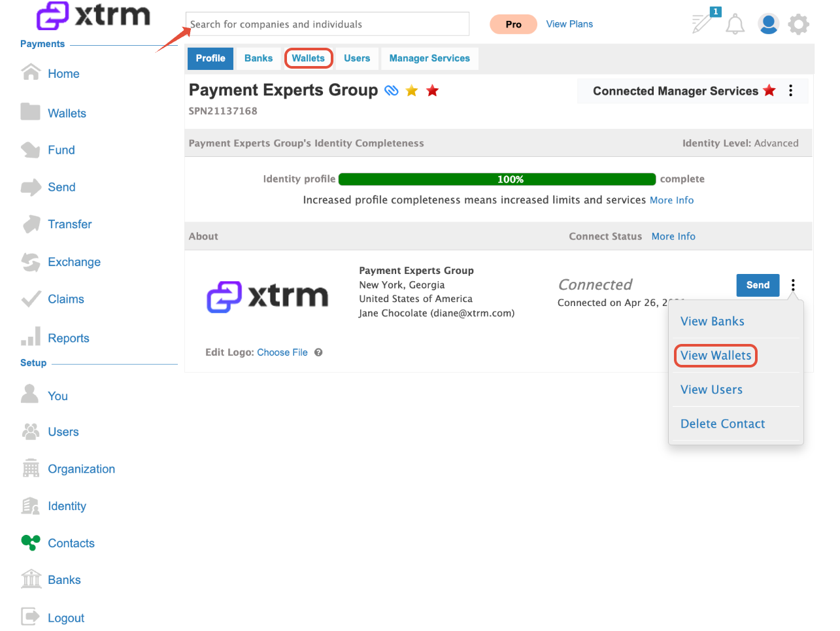Switch to the Manager Services tab
The height and width of the screenshot is (631, 840).
click(429, 58)
